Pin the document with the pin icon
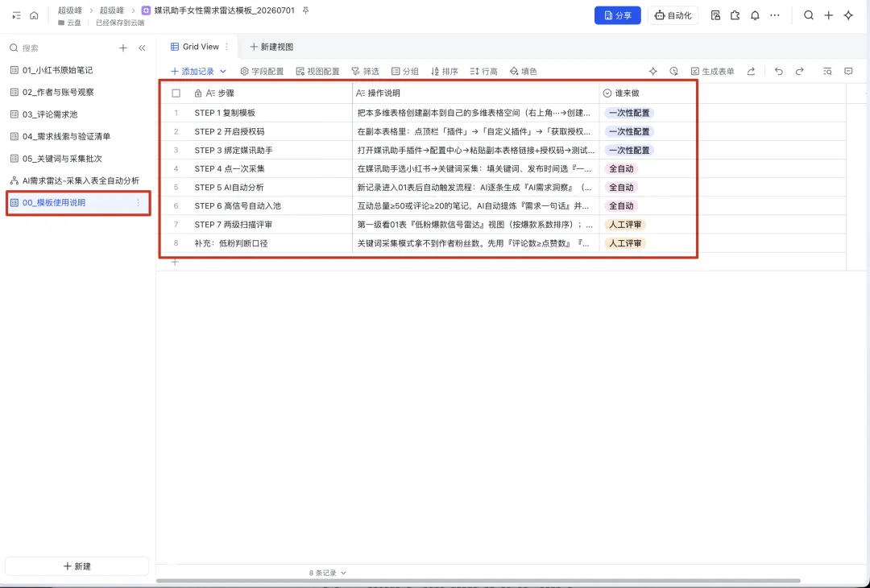 (306, 10)
